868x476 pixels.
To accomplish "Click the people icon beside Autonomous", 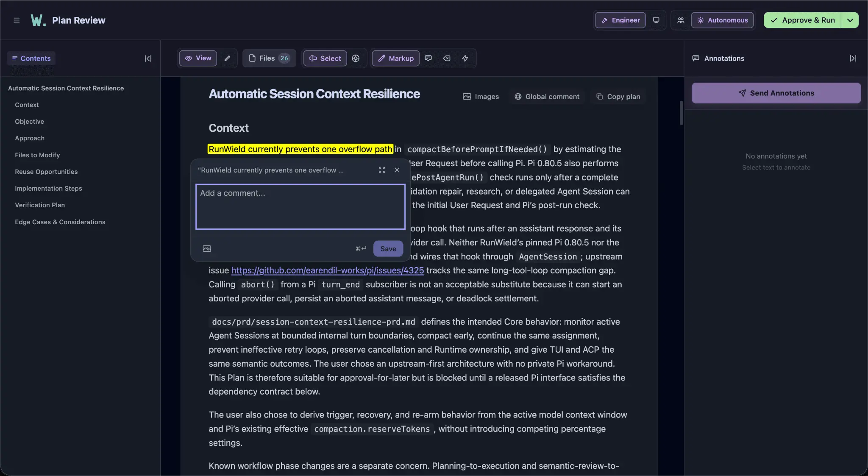I will pyautogui.click(x=681, y=20).
